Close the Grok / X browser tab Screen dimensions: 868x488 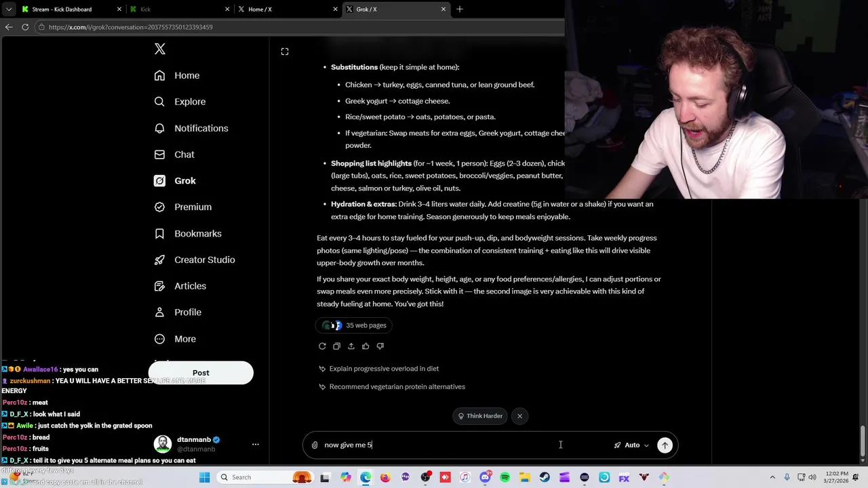coord(443,9)
